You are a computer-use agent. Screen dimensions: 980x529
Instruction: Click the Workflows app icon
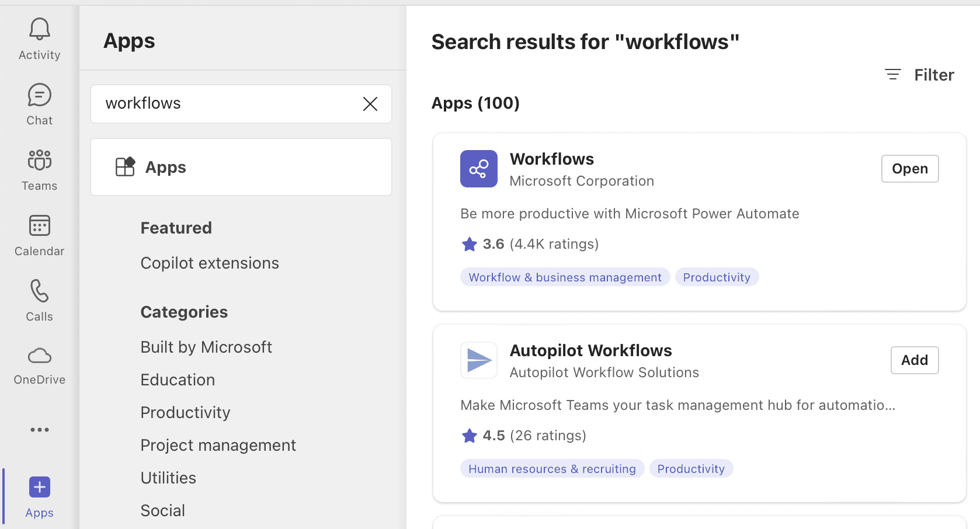(x=478, y=169)
